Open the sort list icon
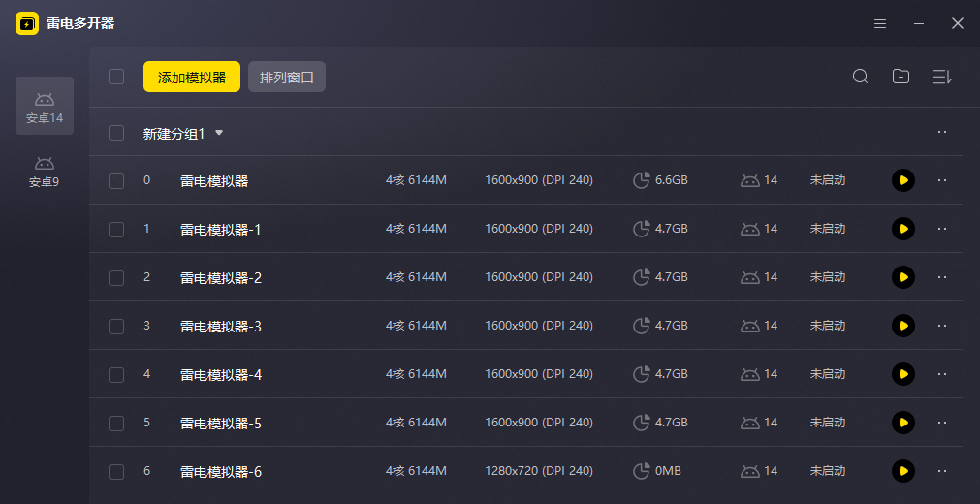The width and height of the screenshot is (980, 504). [941, 77]
